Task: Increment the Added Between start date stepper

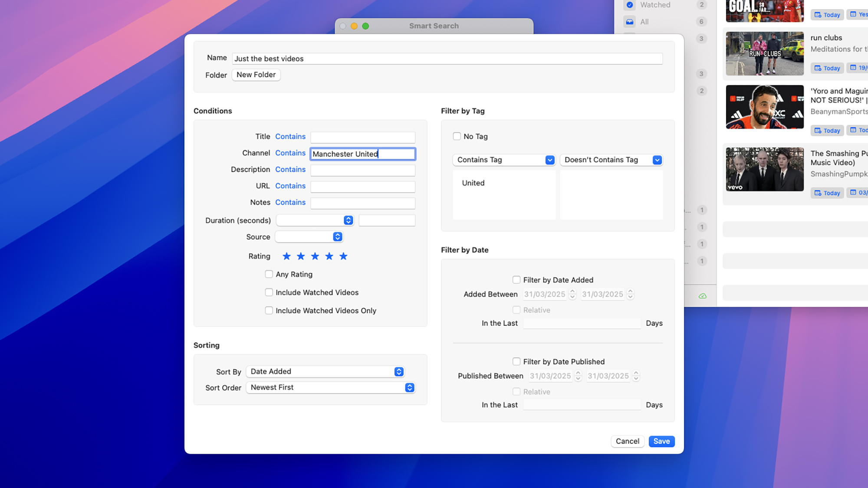Action: [x=572, y=292]
